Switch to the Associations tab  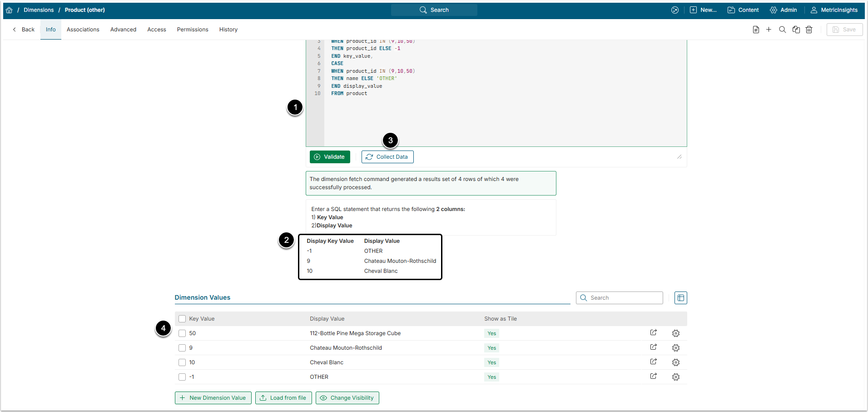(x=83, y=30)
